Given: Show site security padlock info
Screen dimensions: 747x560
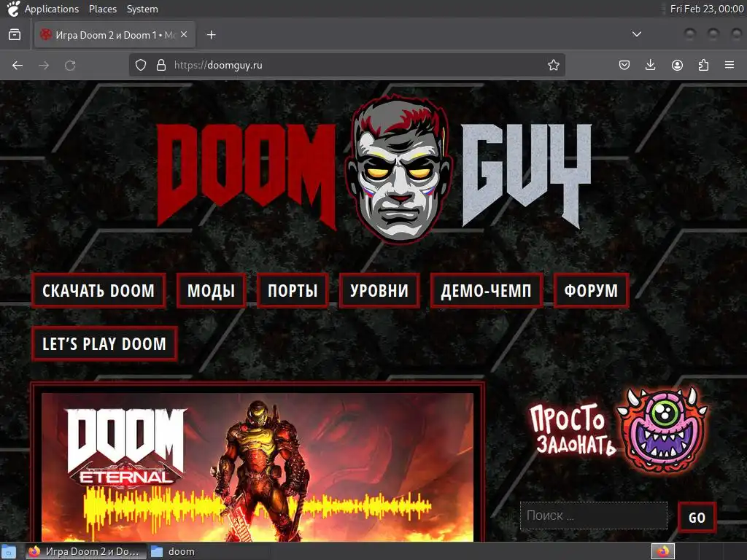Looking at the screenshot, I should pos(161,65).
